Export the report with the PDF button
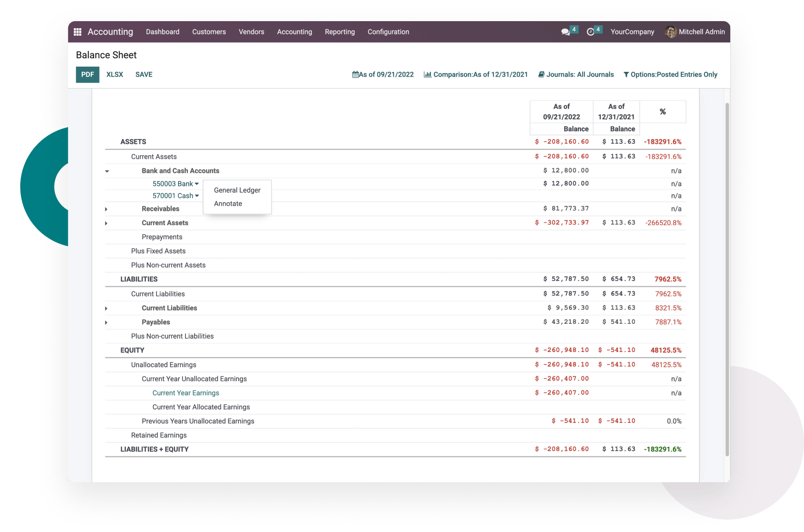The height and width of the screenshot is (532, 804). pyautogui.click(x=87, y=74)
